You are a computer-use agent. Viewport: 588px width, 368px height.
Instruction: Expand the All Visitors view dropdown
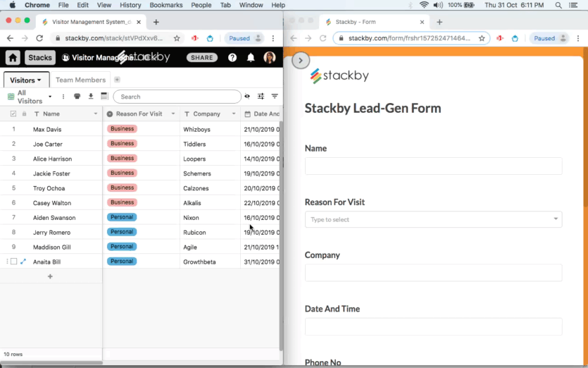coord(50,97)
